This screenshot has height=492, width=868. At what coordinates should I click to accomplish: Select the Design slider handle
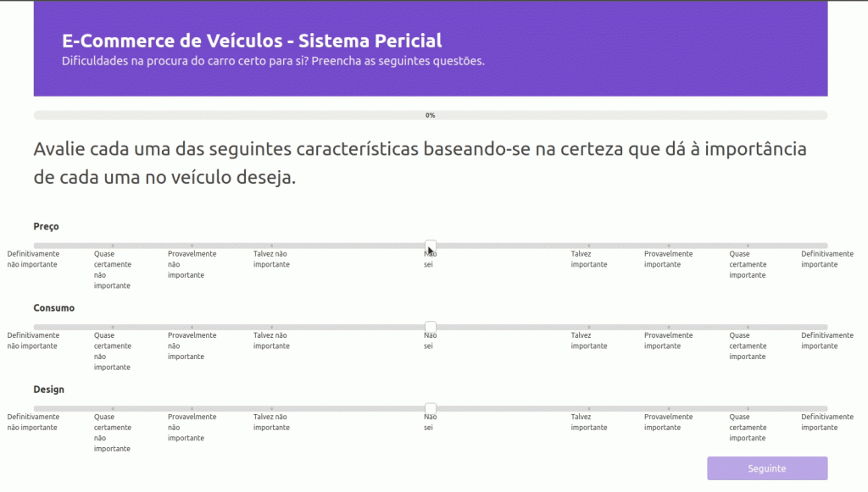point(431,408)
